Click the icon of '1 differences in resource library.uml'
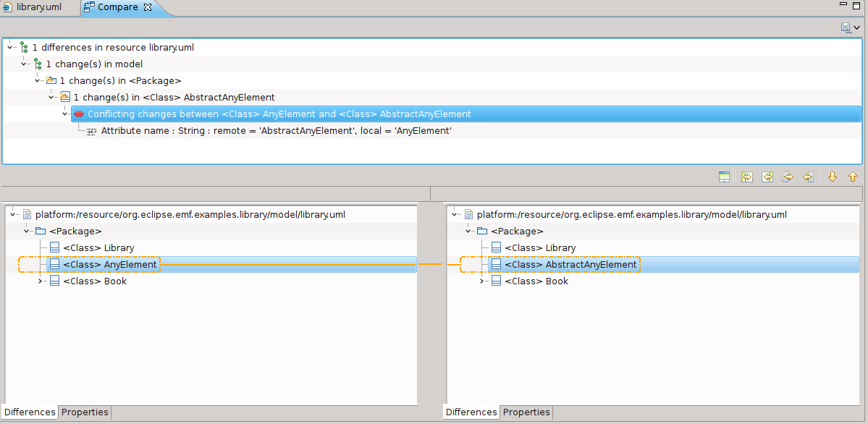The height and width of the screenshot is (424, 868). point(24,48)
